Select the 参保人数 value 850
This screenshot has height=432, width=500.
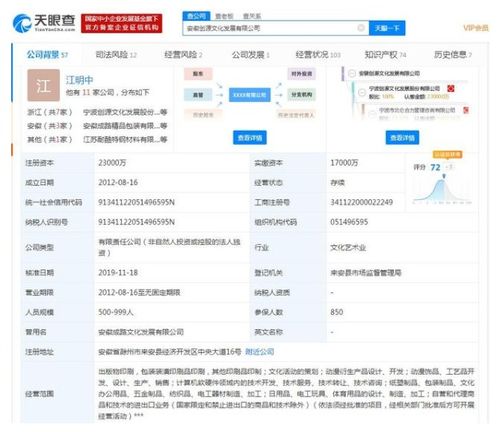[337, 312]
